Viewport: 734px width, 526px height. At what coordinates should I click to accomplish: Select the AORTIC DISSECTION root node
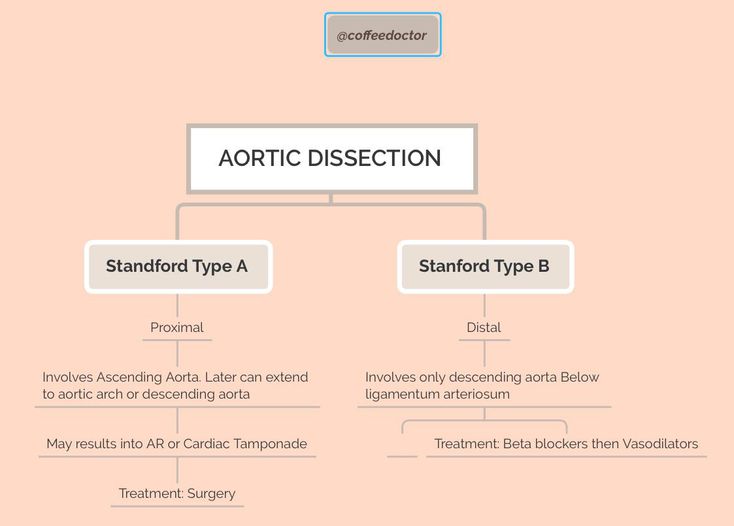[331, 158]
